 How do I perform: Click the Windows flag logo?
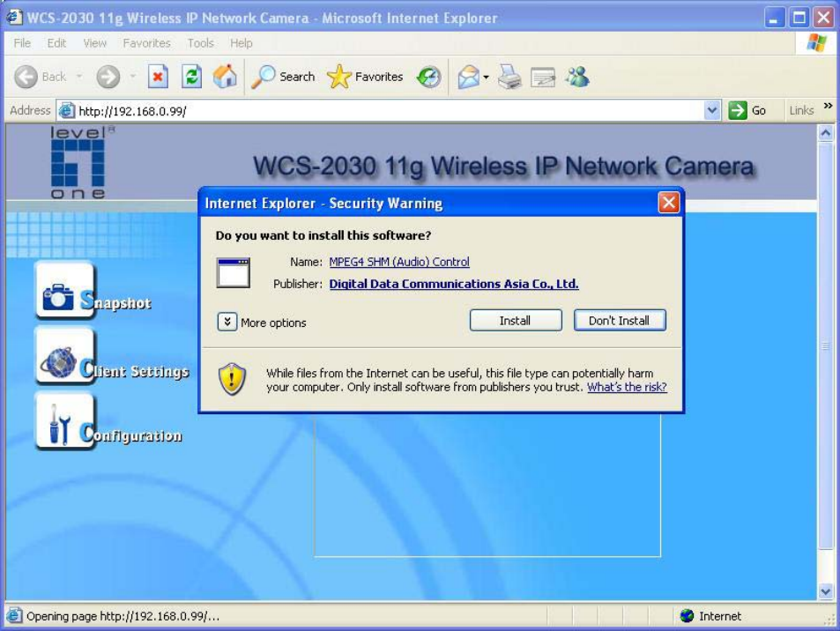pyautogui.click(x=817, y=42)
